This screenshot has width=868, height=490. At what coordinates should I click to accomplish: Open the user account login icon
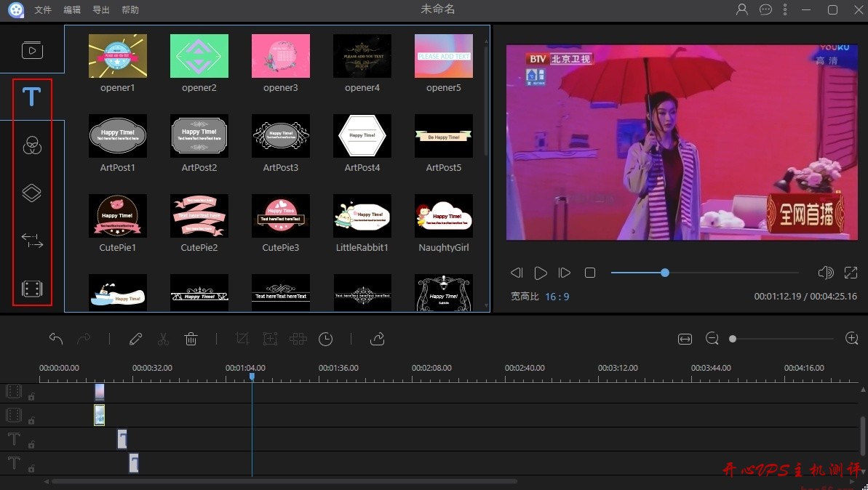742,10
